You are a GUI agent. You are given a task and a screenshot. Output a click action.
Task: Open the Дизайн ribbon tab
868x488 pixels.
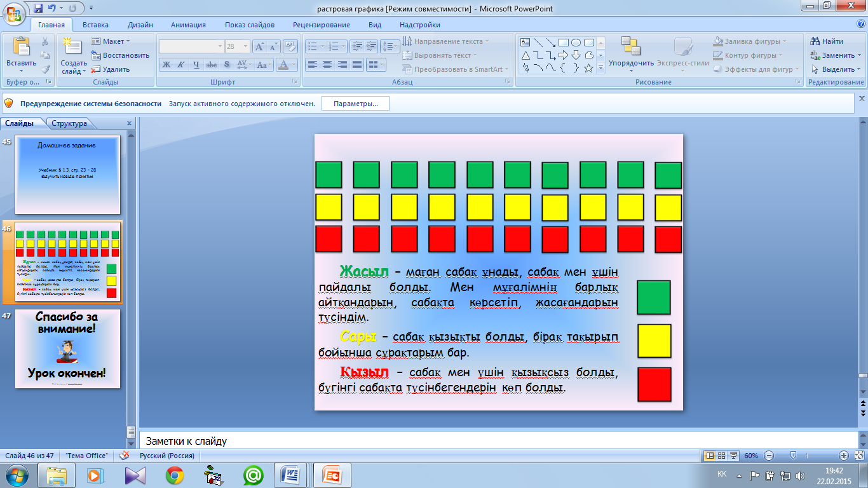pos(140,25)
